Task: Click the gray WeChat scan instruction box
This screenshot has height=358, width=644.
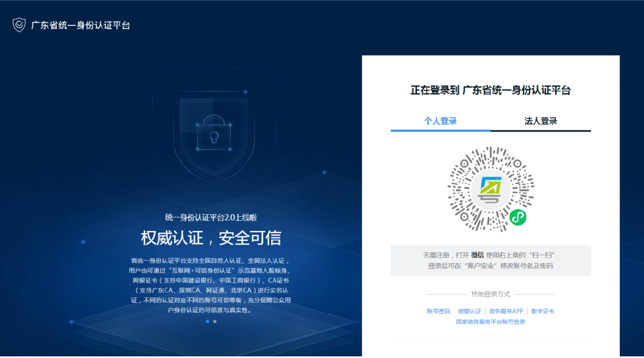Action: point(490,260)
